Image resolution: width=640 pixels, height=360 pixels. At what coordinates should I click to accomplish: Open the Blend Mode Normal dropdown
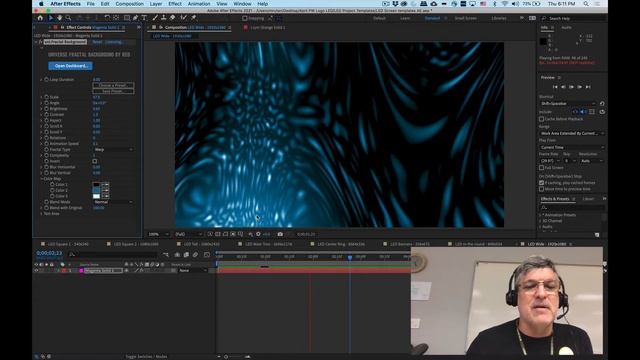(x=113, y=202)
